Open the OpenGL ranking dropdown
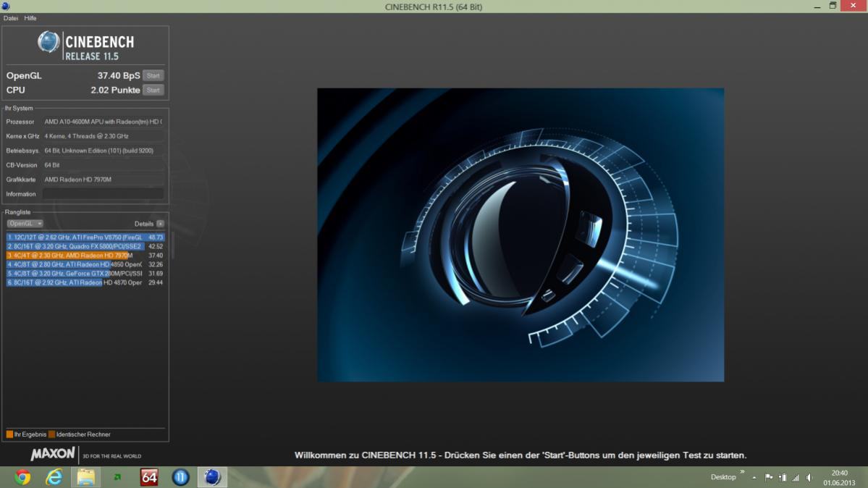This screenshot has width=868, height=488. (25, 223)
